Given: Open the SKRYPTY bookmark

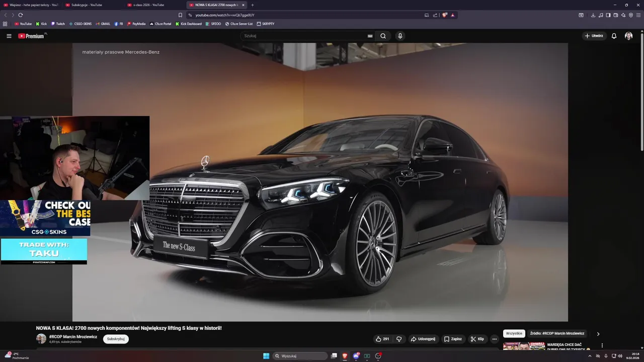Looking at the screenshot, I should [266, 24].
